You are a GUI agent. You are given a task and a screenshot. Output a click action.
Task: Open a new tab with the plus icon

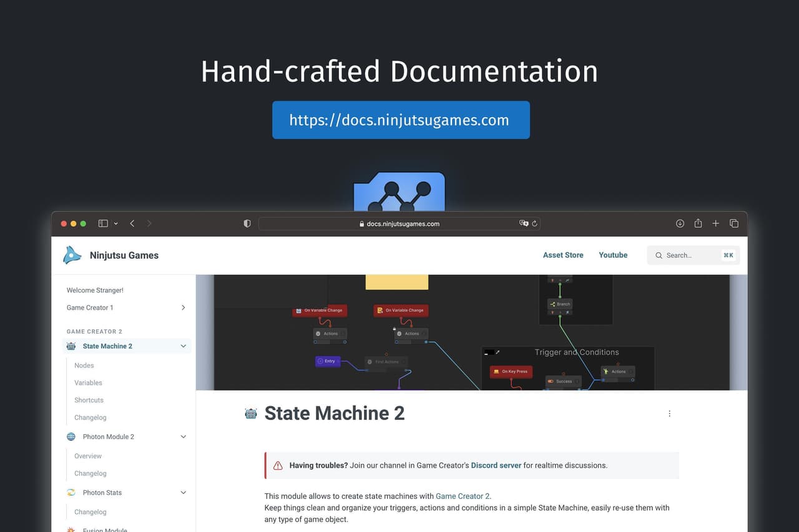click(716, 223)
